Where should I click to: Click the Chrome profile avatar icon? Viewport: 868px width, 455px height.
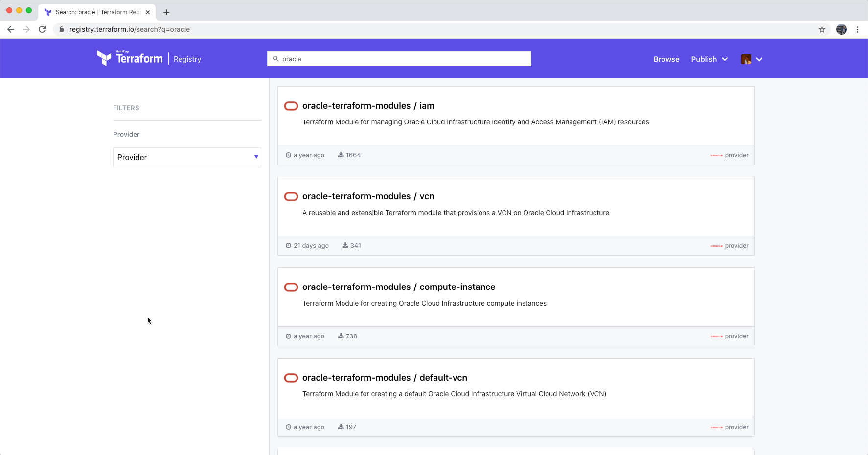(x=842, y=29)
